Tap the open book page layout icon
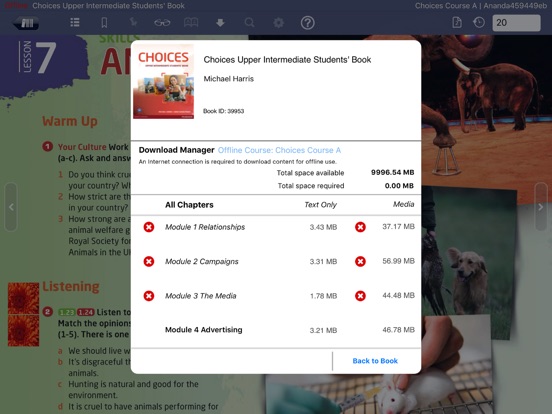 191,23
